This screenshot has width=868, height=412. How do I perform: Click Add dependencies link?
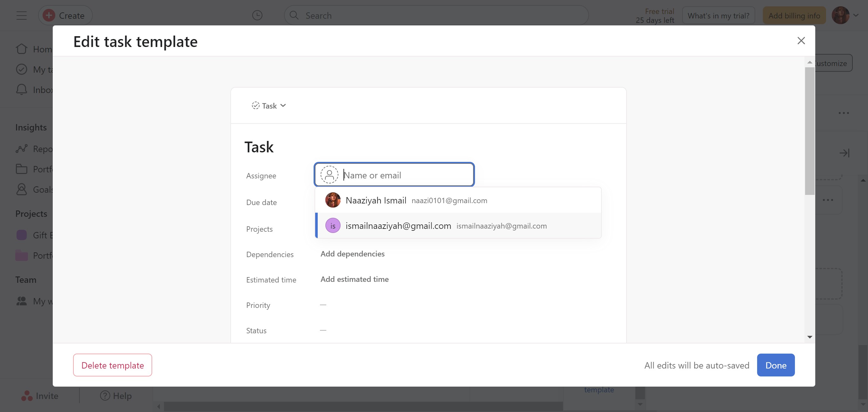tap(352, 254)
